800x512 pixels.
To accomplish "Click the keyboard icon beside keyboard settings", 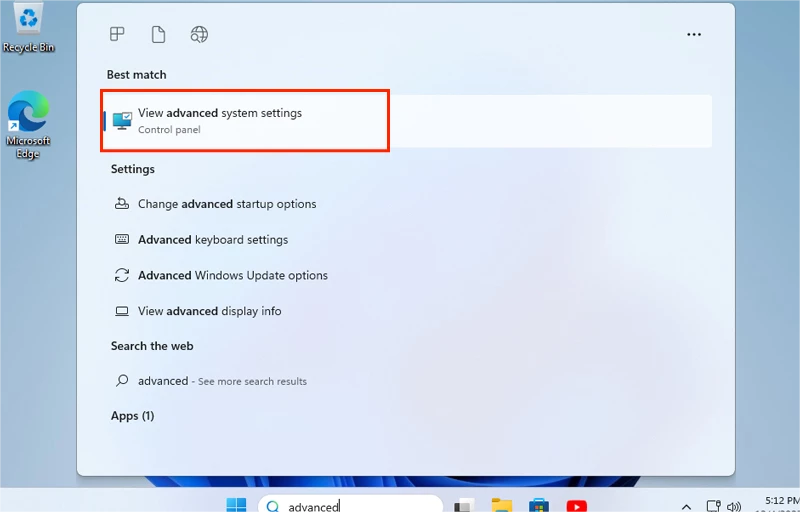I will 121,239.
